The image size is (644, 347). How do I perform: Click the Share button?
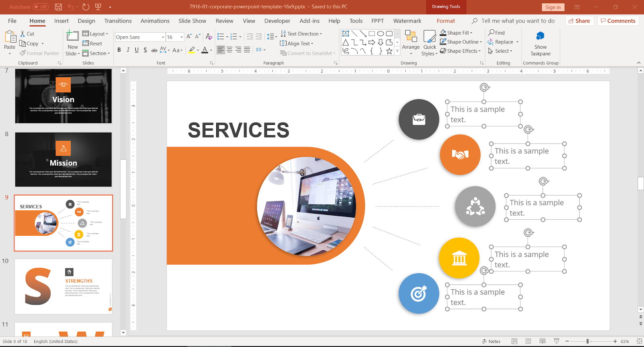point(579,21)
